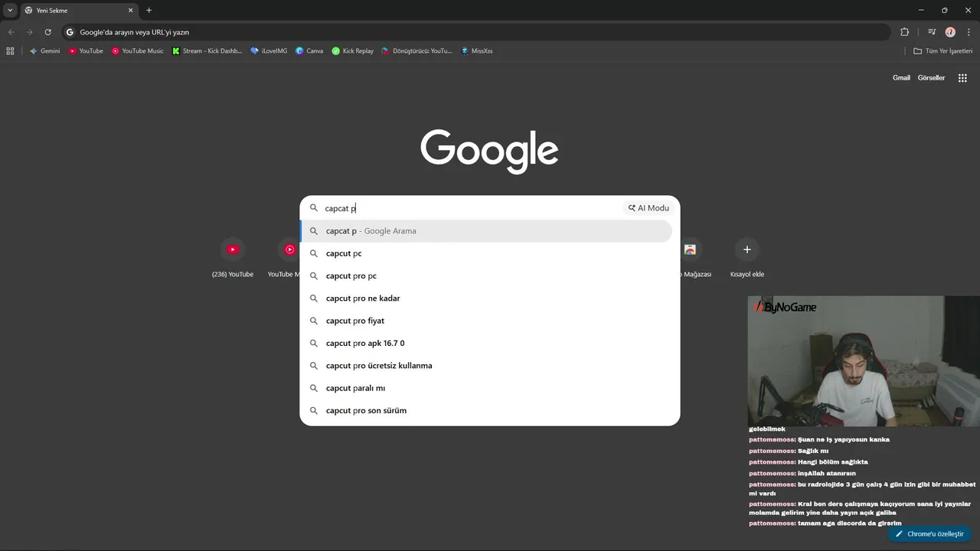The width and height of the screenshot is (980, 551).
Task: Restore down the Chrome window
Action: (x=944, y=10)
